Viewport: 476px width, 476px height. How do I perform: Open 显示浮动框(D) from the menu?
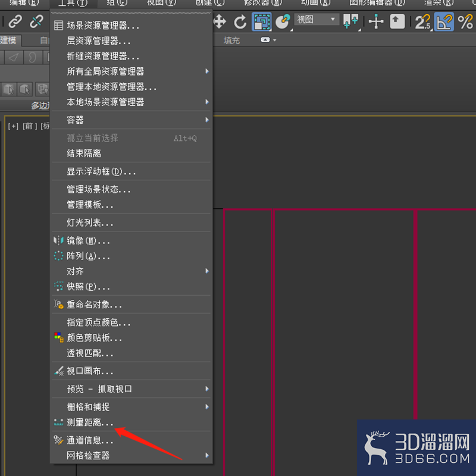click(x=131, y=171)
